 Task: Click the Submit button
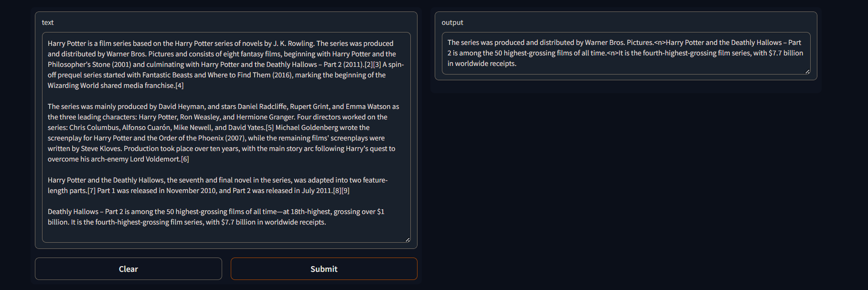pyautogui.click(x=324, y=269)
